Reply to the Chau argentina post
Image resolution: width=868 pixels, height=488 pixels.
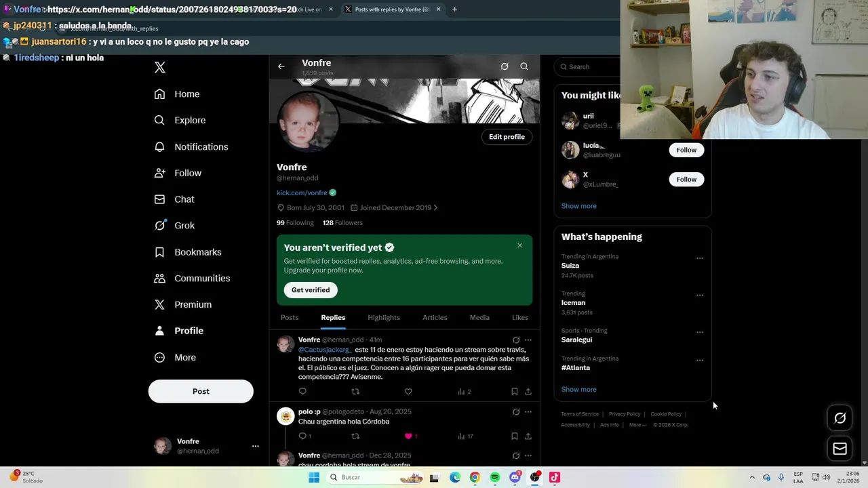(x=304, y=436)
